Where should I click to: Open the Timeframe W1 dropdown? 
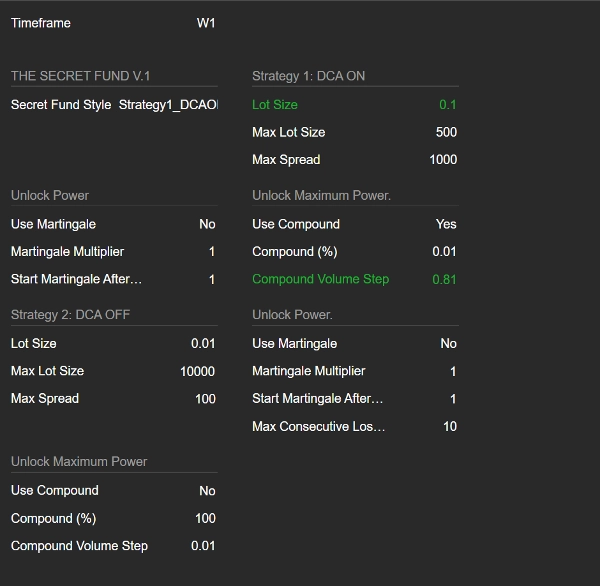(x=205, y=23)
